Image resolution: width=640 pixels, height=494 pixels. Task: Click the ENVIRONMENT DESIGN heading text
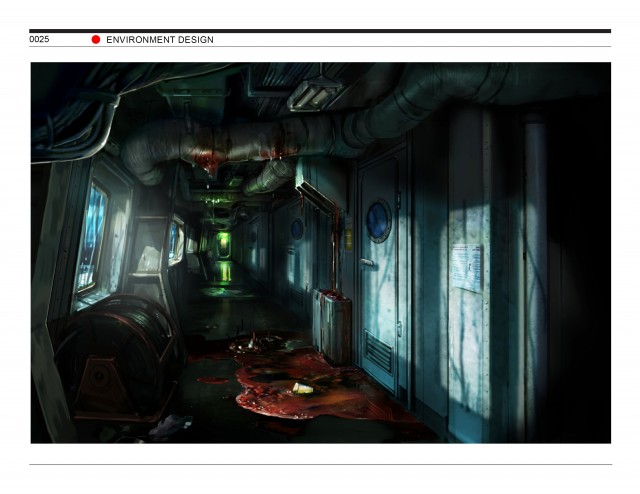tap(160, 40)
